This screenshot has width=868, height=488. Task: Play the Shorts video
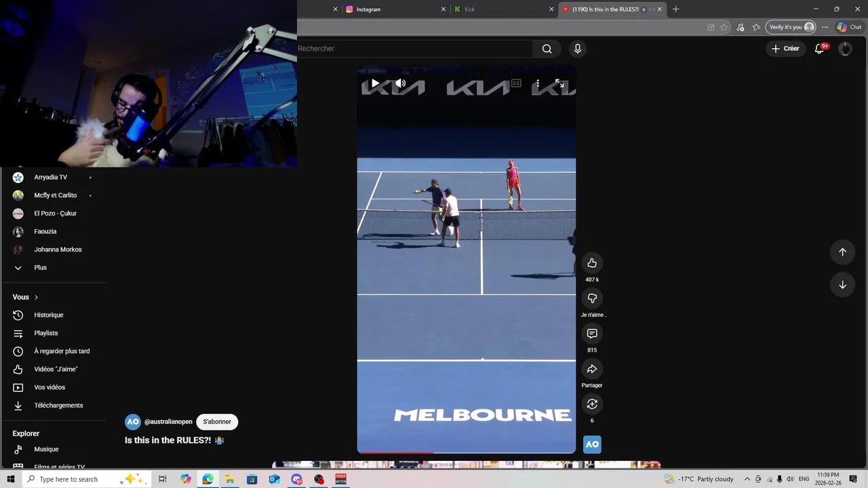click(375, 83)
